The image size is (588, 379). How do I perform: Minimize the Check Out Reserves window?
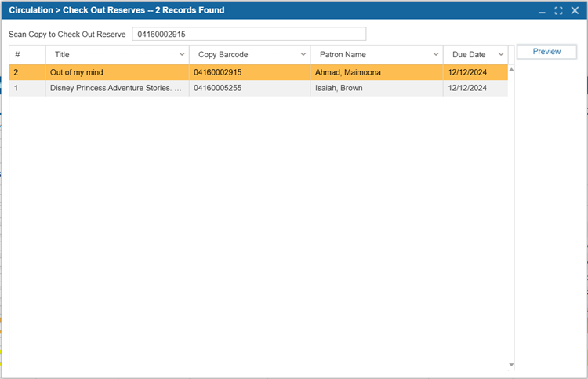coord(542,11)
